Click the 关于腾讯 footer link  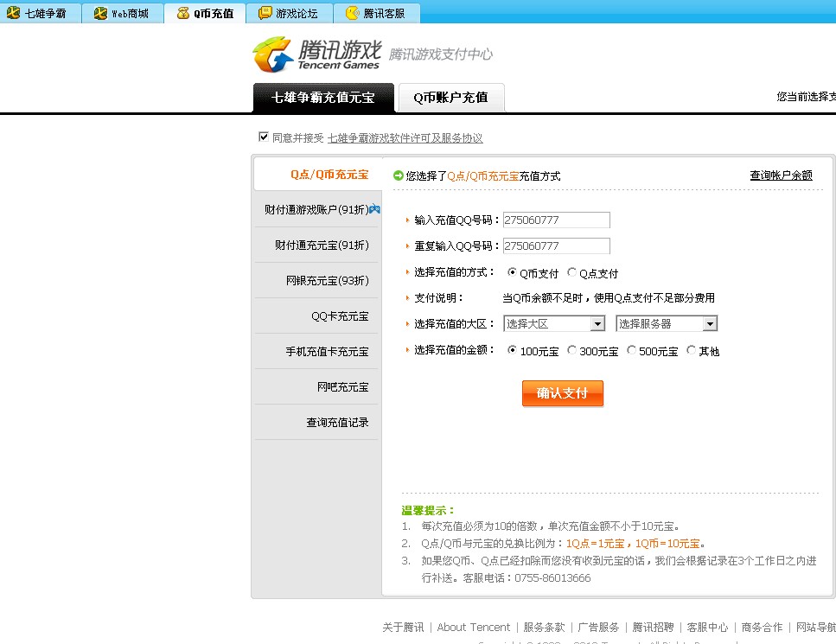403,628
